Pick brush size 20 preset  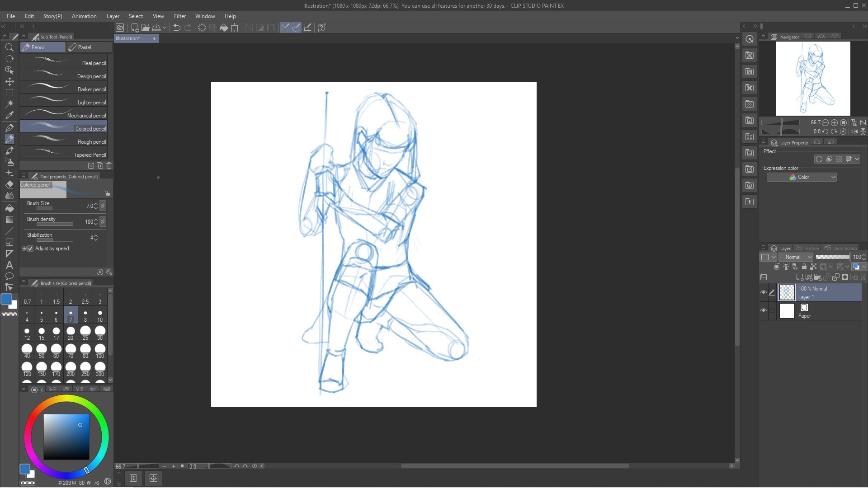pos(71,333)
